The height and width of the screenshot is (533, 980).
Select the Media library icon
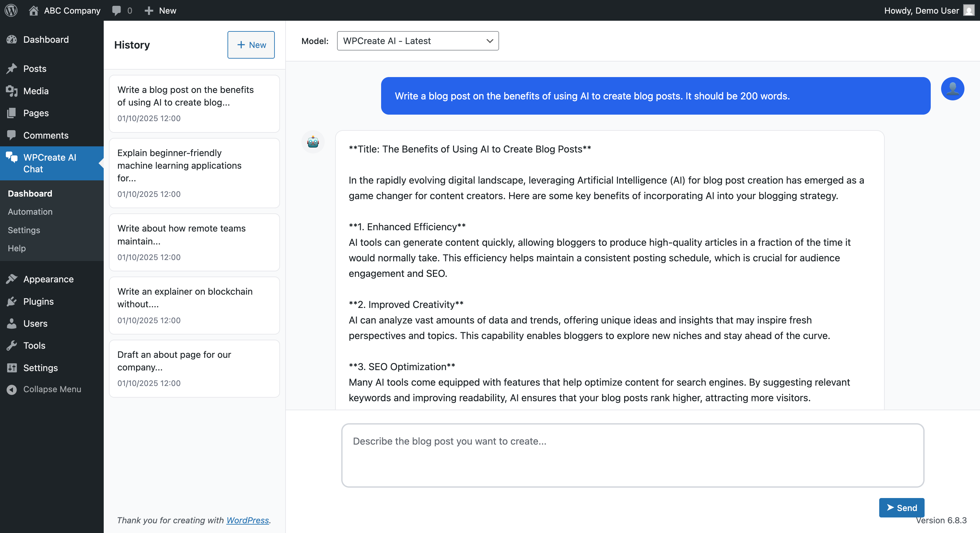12,91
